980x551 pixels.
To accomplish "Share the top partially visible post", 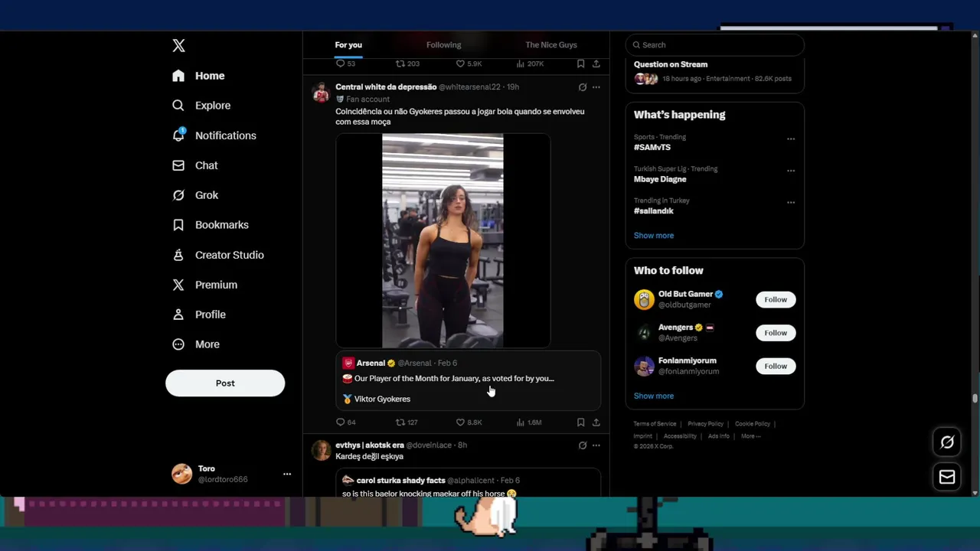I will (x=596, y=64).
